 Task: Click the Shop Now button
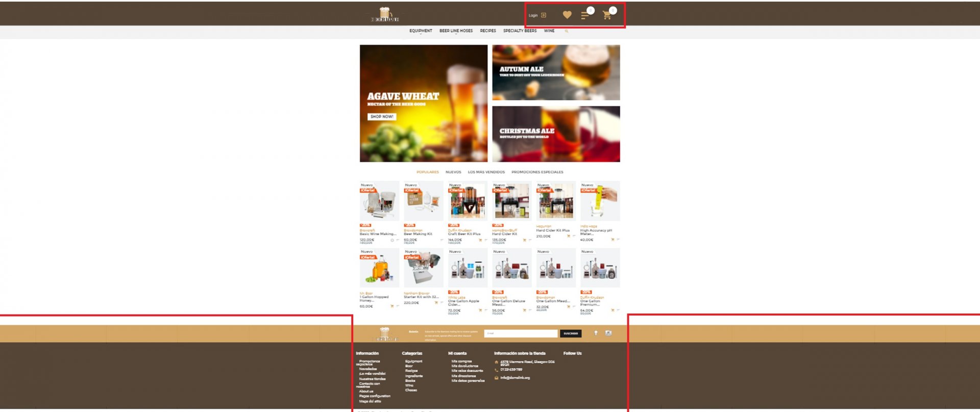click(382, 116)
